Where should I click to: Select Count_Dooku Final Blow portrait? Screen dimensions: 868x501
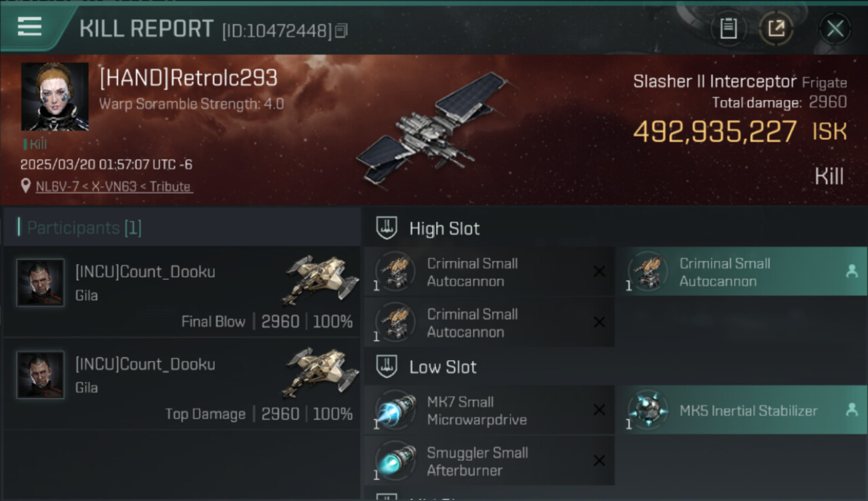[41, 283]
